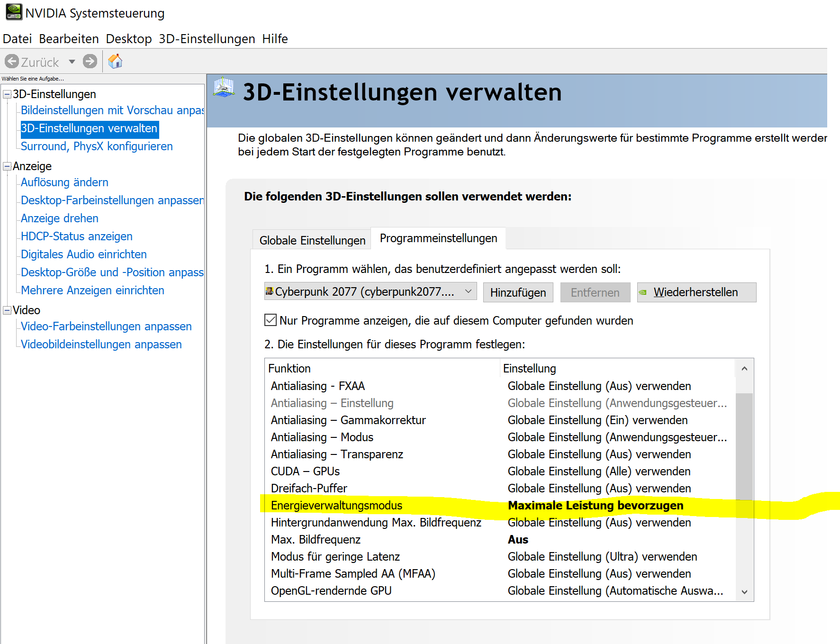Open Anzeige drehen
This screenshot has width=840, height=644.
click(60, 218)
